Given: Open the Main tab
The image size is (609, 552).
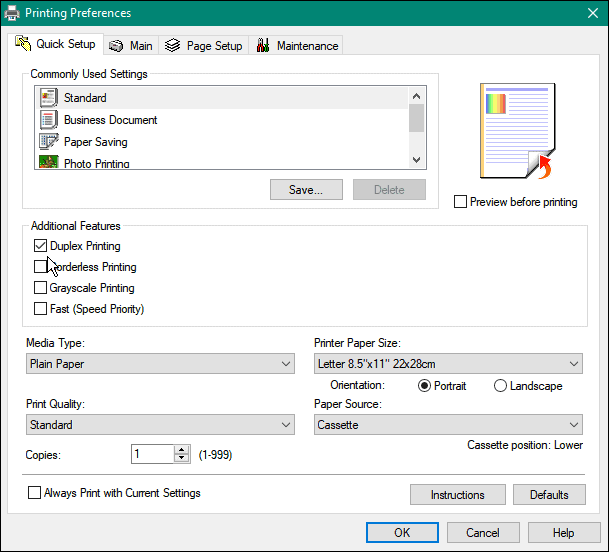Looking at the screenshot, I should pyautogui.click(x=131, y=46).
